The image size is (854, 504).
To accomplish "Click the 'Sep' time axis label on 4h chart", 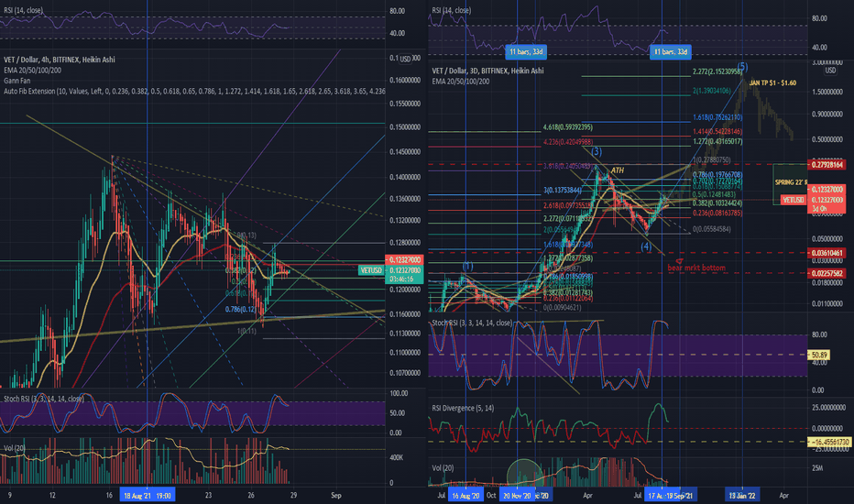I will click(336, 495).
